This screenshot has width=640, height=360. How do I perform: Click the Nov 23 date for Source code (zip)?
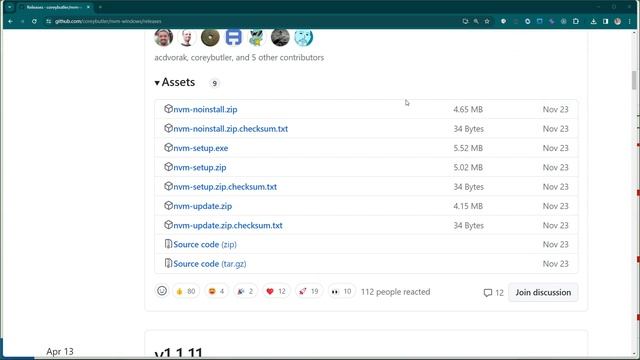[556, 244]
